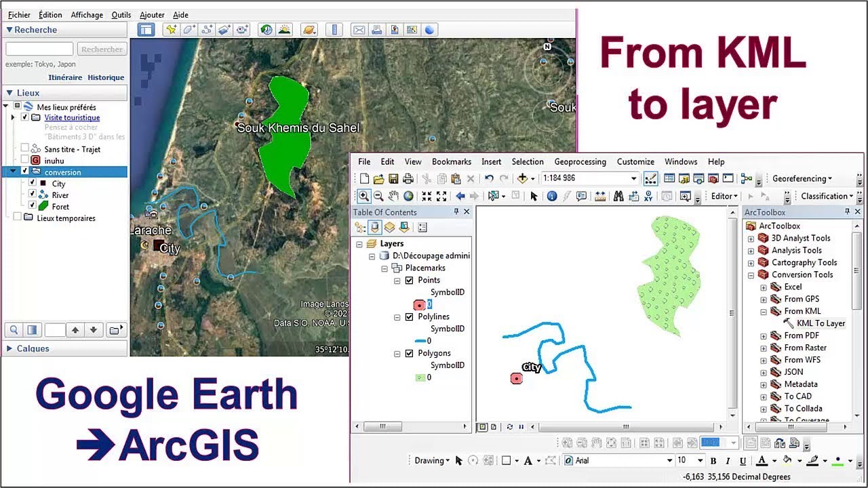Add a placemark in Google Earth
This screenshot has height=488, width=868.
coord(171,30)
